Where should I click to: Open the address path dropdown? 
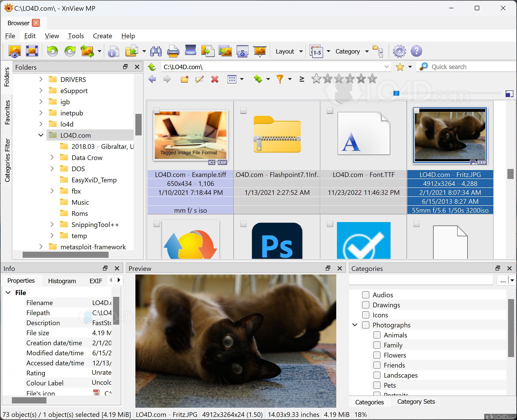point(387,67)
